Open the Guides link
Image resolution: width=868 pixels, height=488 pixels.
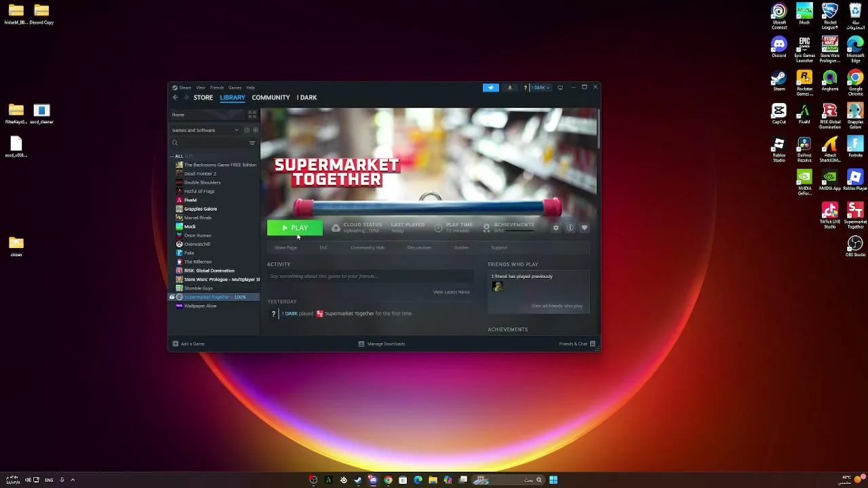tap(461, 247)
